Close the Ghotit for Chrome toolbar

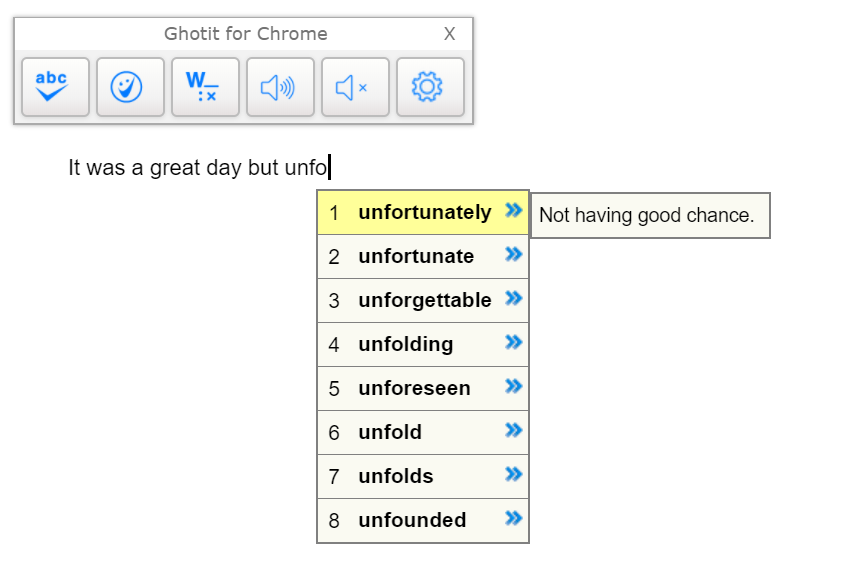click(449, 34)
